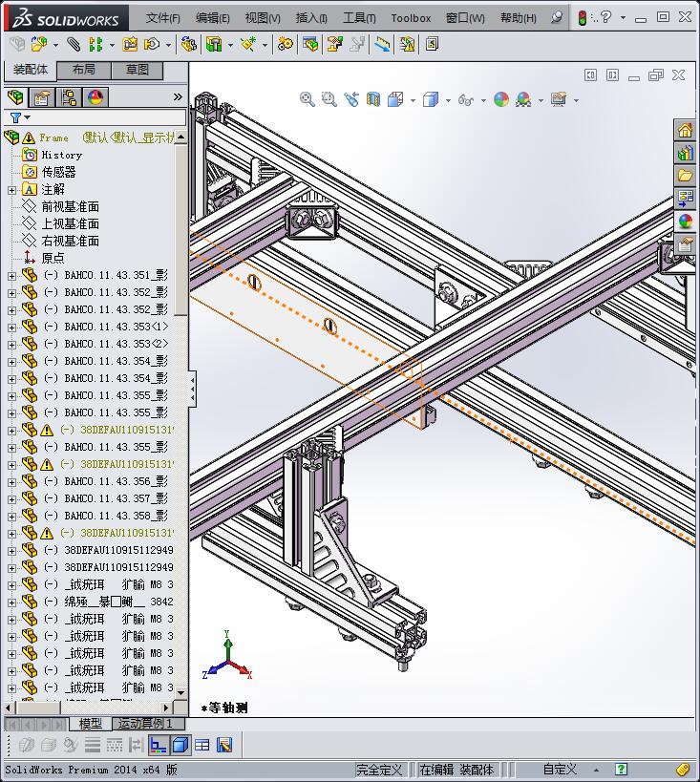Expand the BAHCO.11.43.353<1> component node
Screen dimensions: 700x782
click(11, 328)
